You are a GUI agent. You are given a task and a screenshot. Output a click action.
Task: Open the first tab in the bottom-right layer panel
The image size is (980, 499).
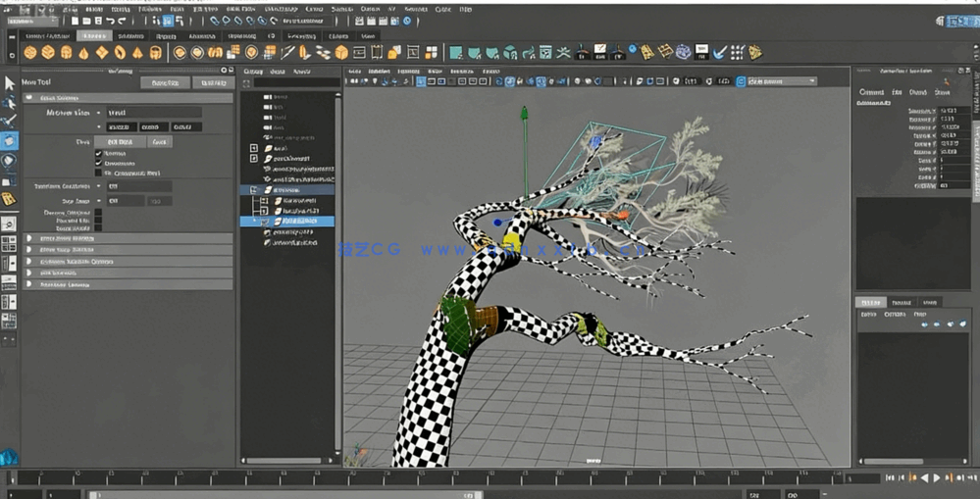click(869, 302)
